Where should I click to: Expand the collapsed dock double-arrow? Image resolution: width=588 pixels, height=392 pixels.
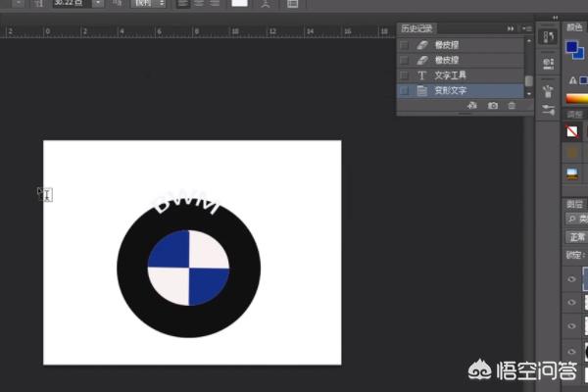pos(555,18)
